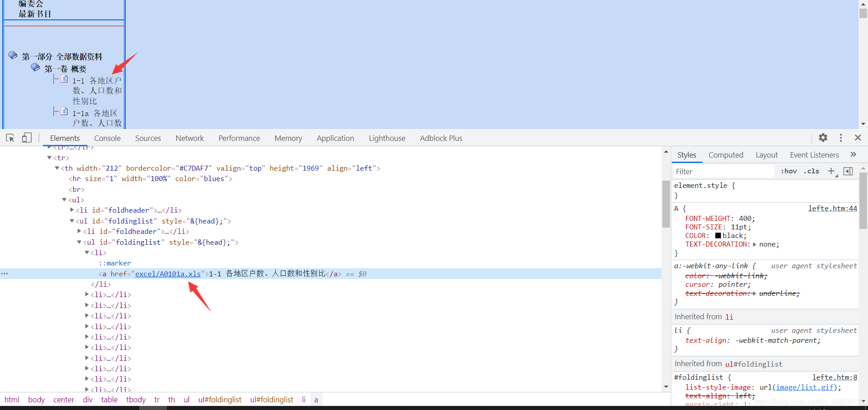This screenshot has height=410, width=868.
Task: Open DevTools settings gear
Action: 823,138
